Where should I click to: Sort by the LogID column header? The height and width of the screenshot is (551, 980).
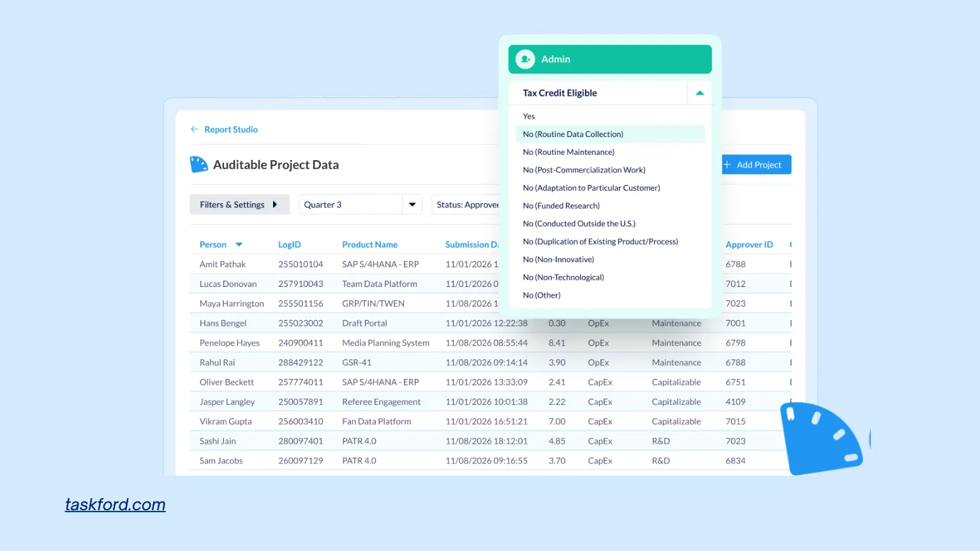290,245
